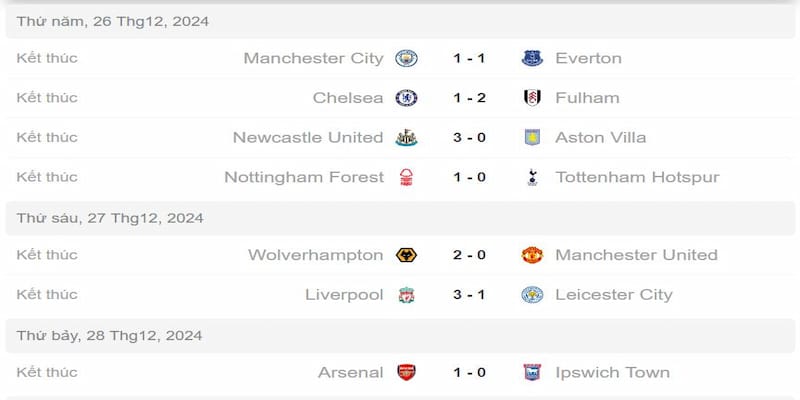Viewport: 800px width, 400px height.
Task: Click the Thứ sáu, 27 Thg12 date header
Action: tap(110, 217)
